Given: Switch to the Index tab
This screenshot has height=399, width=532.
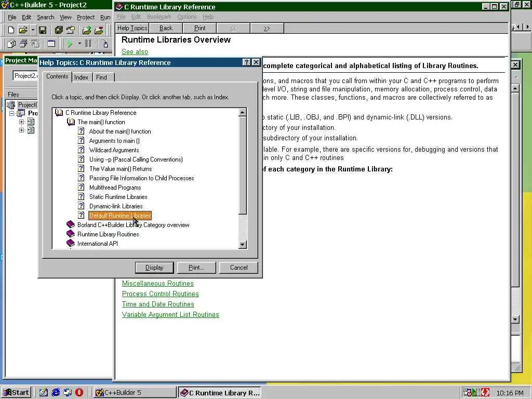Looking at the screenshot, I should pos(81,77).
